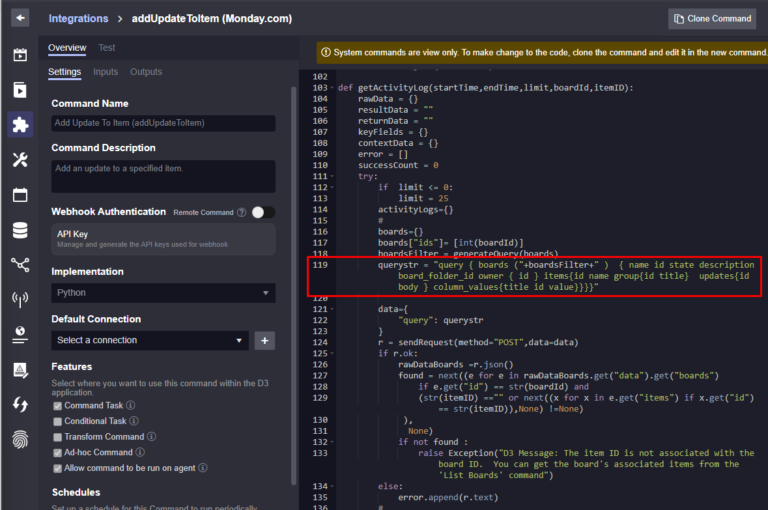This screenshot has width=768, height=510.
Task: Collapse code fold arrow at line 103
Action: (x=332, y=88)
